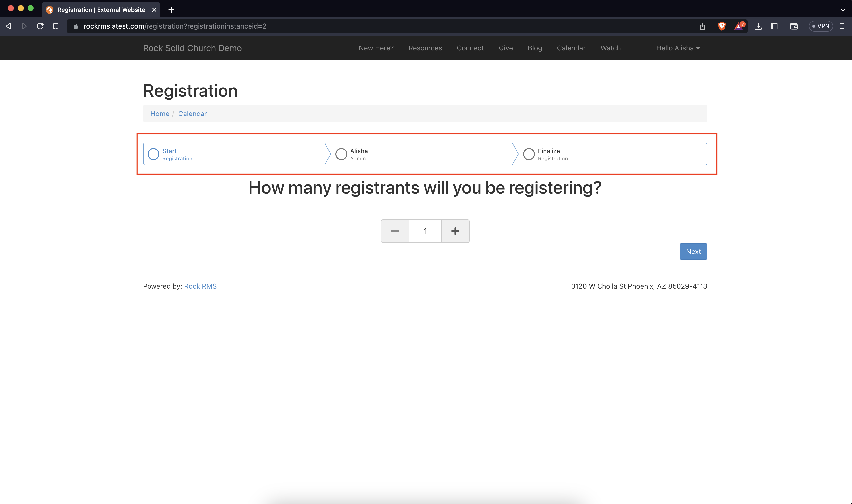Image resolution: width=852 pixels, height=504 pixels.
Task: Select the Start Registration step circle
Action: [153, 154]
